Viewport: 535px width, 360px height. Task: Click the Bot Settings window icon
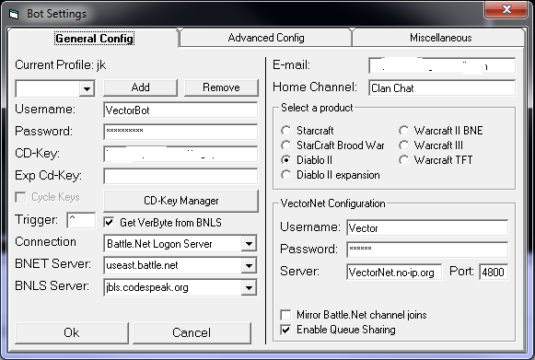point(14,14)
